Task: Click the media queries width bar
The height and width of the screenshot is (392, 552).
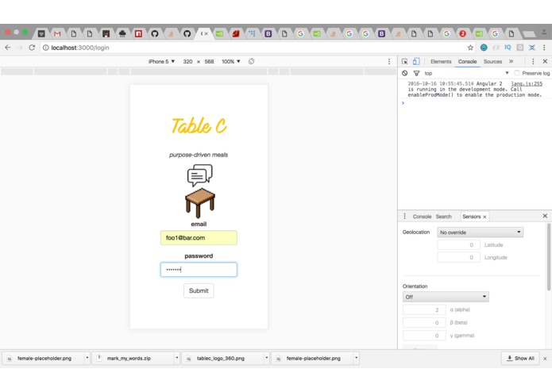Action: tap(199, 71)
